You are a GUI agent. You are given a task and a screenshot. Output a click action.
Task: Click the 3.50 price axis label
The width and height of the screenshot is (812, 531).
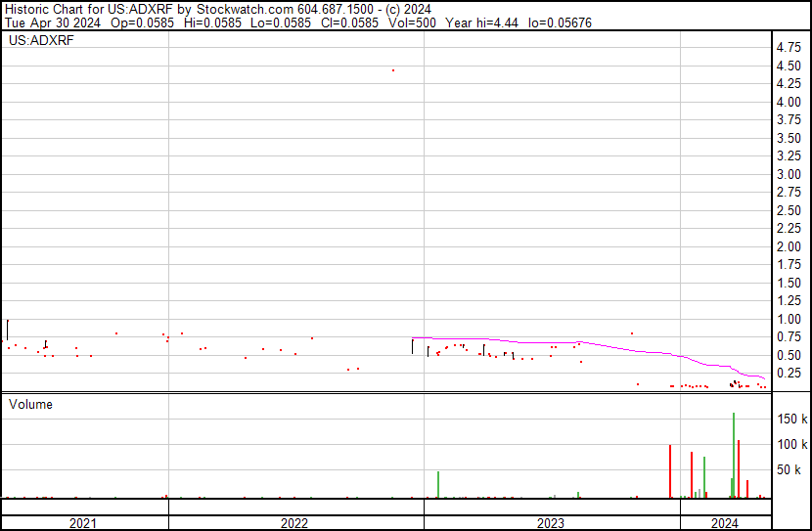click(789, 138)
